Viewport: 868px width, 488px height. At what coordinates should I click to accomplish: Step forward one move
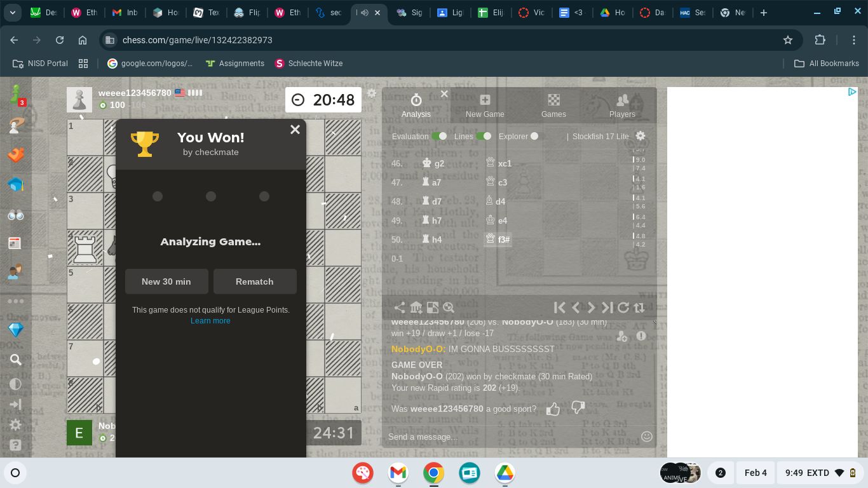click(x=591, y=308)
